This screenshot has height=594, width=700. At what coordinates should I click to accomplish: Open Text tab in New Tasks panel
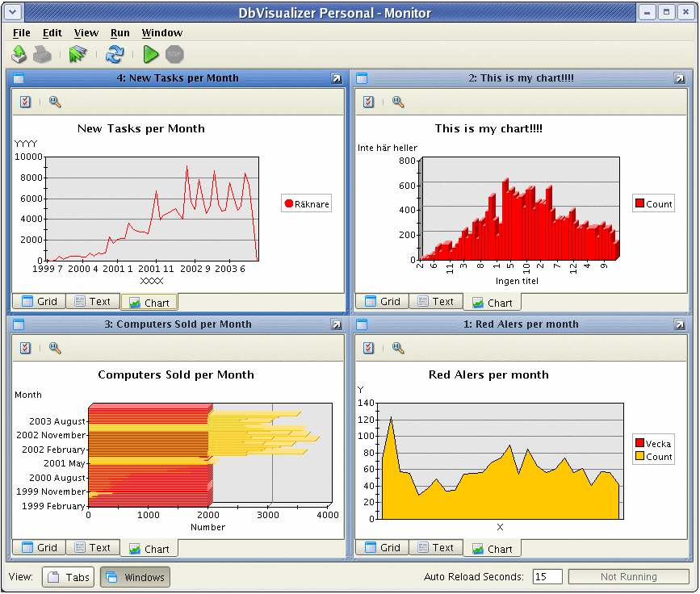92,302
